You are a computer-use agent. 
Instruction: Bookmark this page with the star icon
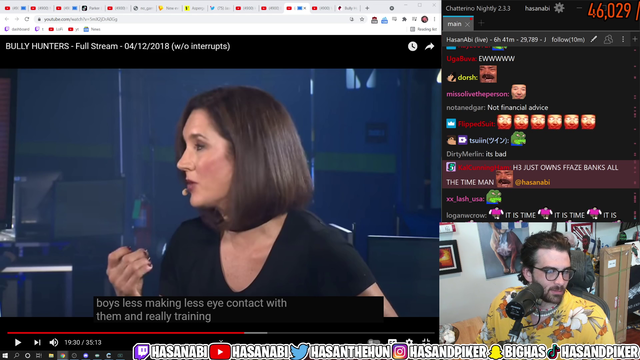pos(362,19)
